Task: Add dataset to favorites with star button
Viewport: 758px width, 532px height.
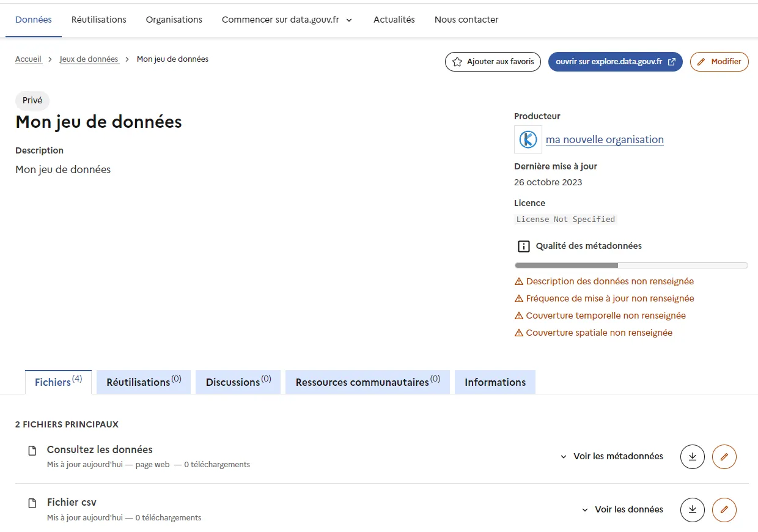Action: point(493,62)
